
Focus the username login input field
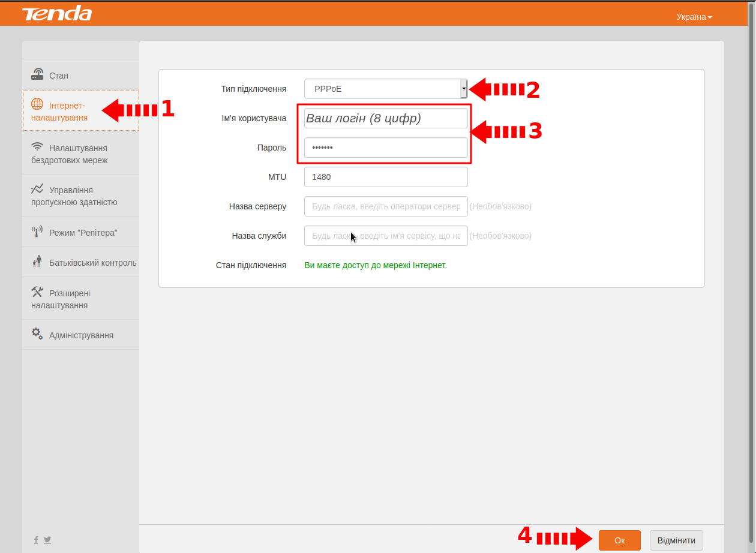coord(386,118)
